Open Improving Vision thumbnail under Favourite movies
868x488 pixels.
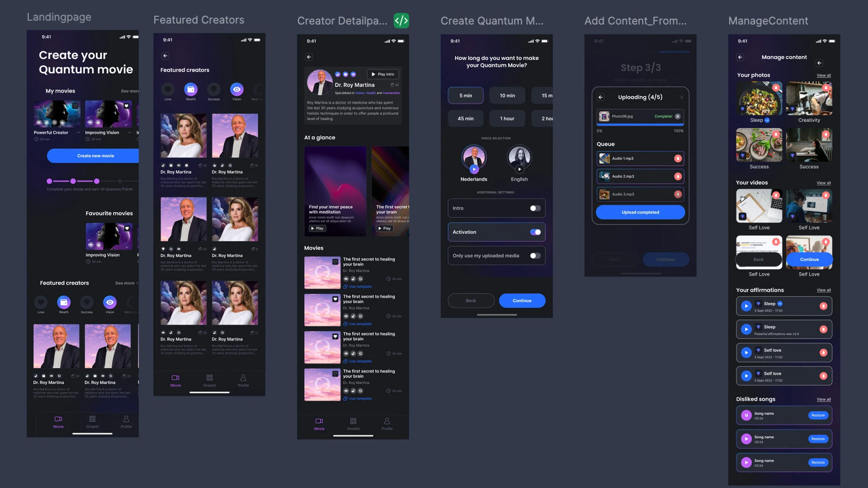coord(109,236)
